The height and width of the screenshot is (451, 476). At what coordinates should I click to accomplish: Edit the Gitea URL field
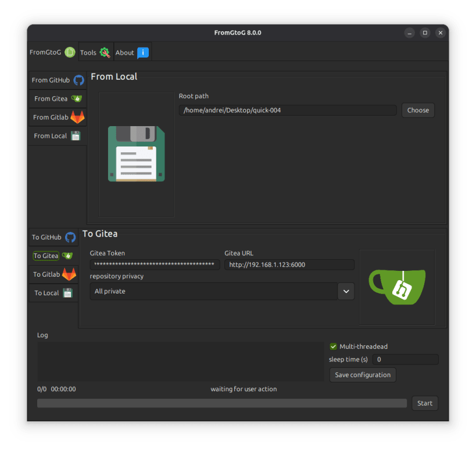click(x=289, y=264)
